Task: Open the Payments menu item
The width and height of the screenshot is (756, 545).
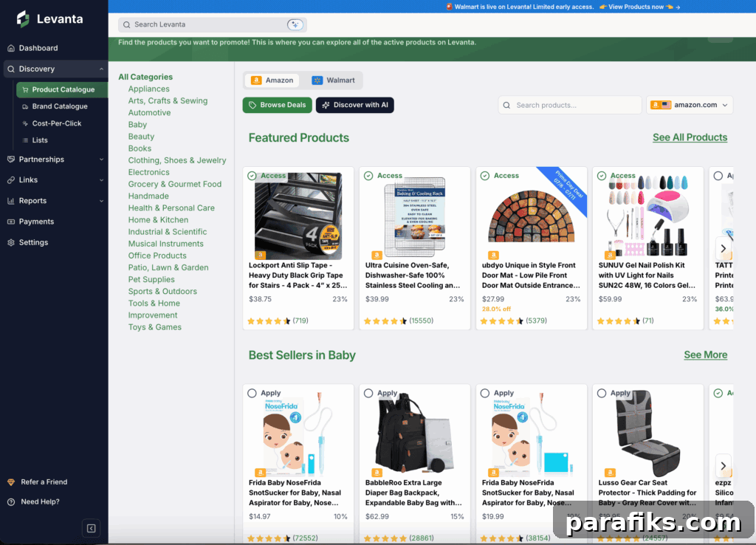Action: pos(54,222)
